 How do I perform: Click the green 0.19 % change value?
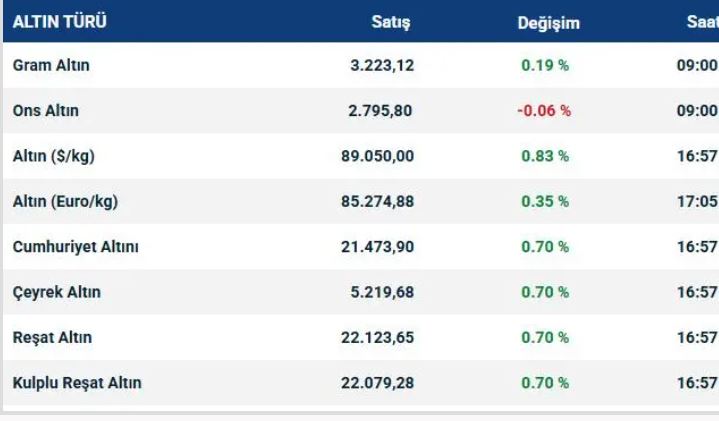(545, 66)
